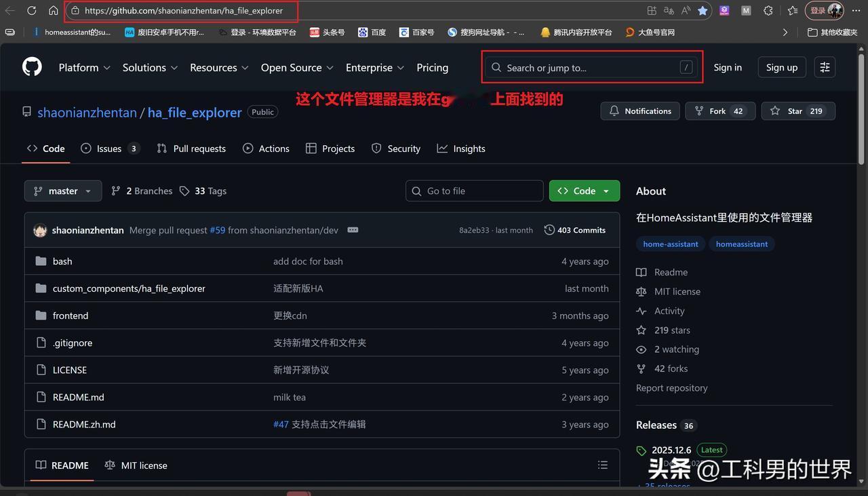Open the split screen icon in address bar
This screenshot has width=868, height=496.
click(652, 11)
